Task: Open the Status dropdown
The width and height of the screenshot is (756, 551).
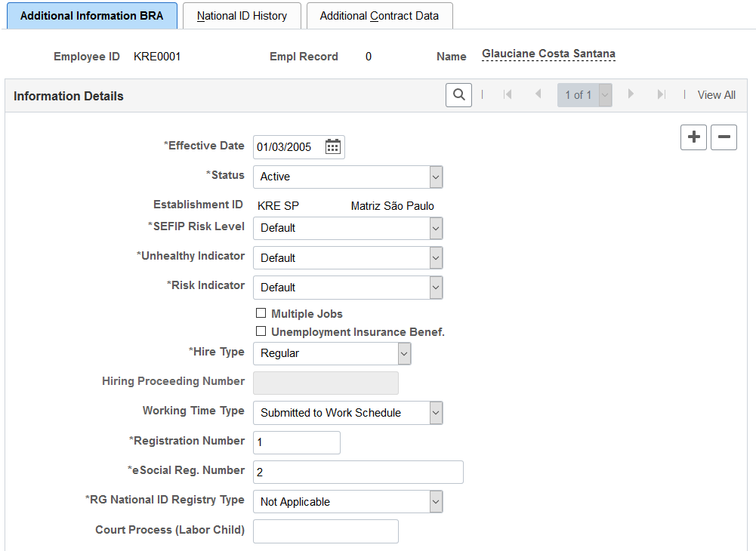Action: coord(347,177)
